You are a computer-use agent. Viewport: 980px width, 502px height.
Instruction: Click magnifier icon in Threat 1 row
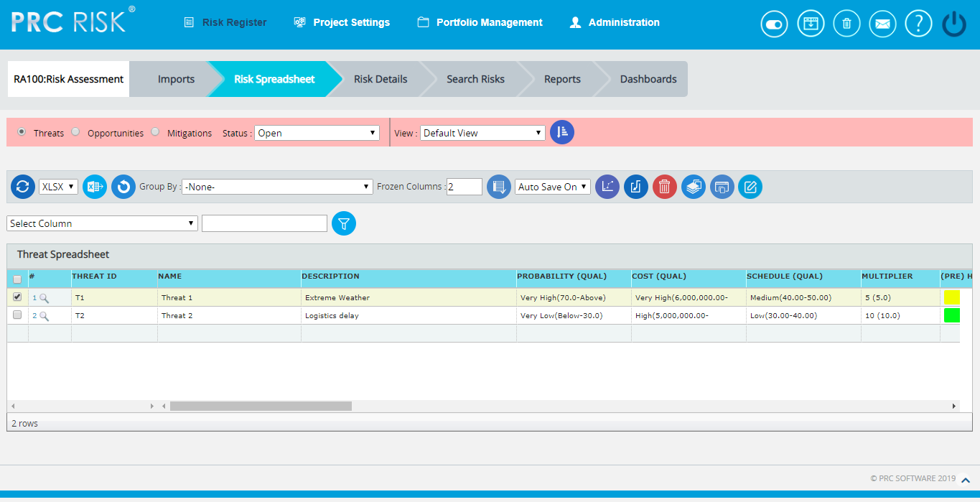click(45, 297)
